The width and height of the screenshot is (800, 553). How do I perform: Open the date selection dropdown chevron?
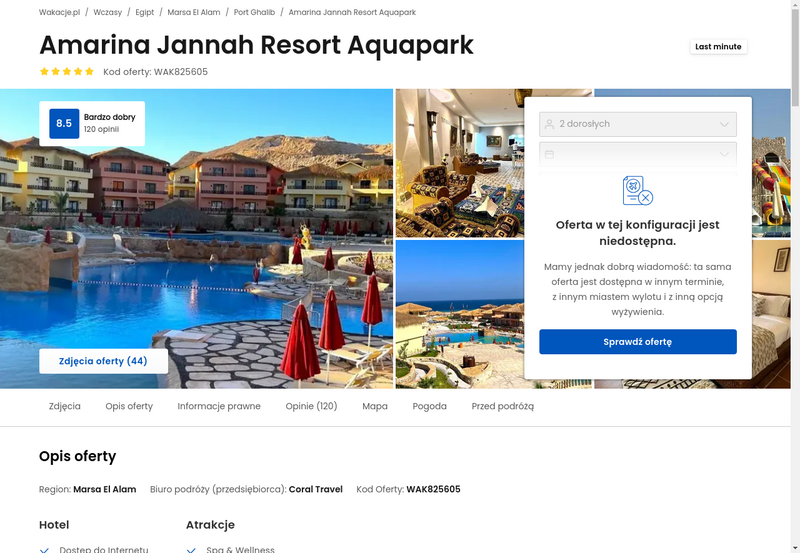pyautogui.click(x=724, y=154)
